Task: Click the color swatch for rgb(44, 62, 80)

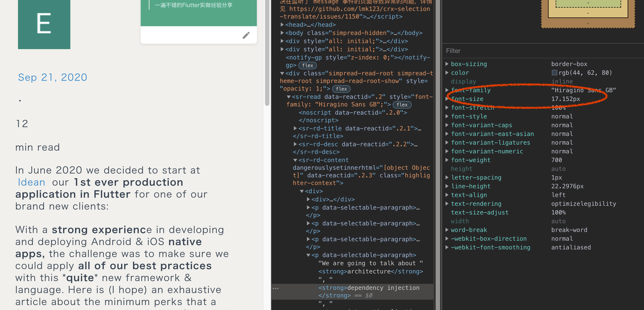Action: click(x=554, y=73)
